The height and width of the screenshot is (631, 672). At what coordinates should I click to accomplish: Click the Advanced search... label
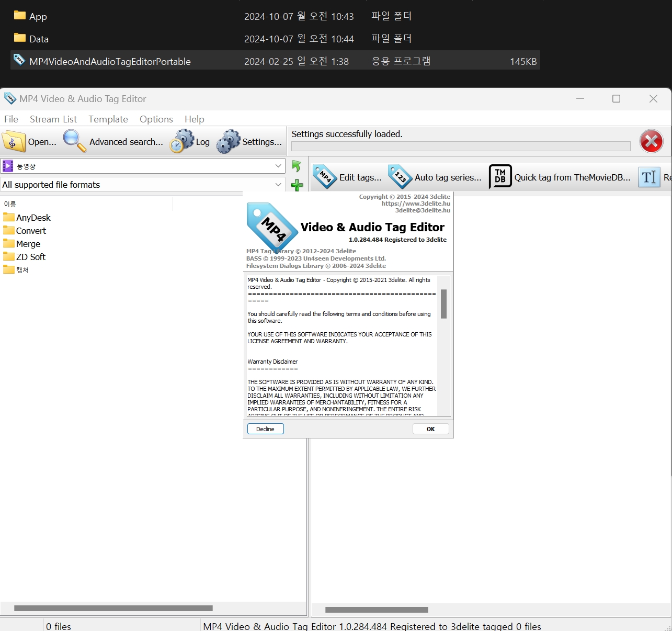126,142
